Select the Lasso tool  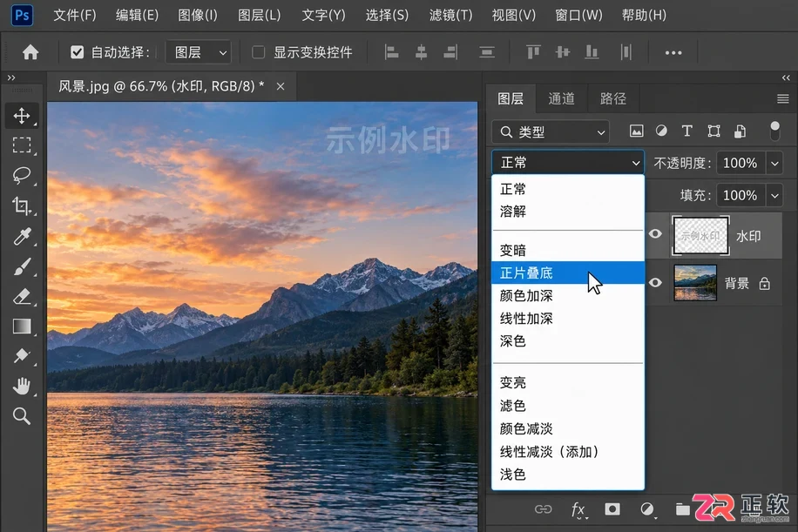(22, 176)
